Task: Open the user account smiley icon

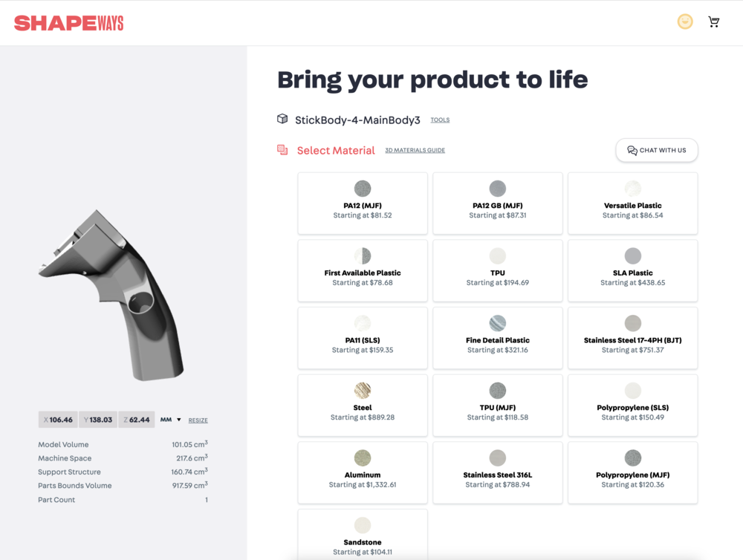Action: click(685, 22)
